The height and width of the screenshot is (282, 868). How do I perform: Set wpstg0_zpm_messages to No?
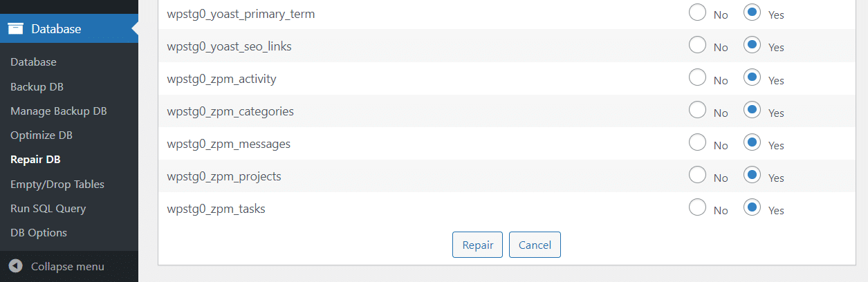click(x=698, y=143)
